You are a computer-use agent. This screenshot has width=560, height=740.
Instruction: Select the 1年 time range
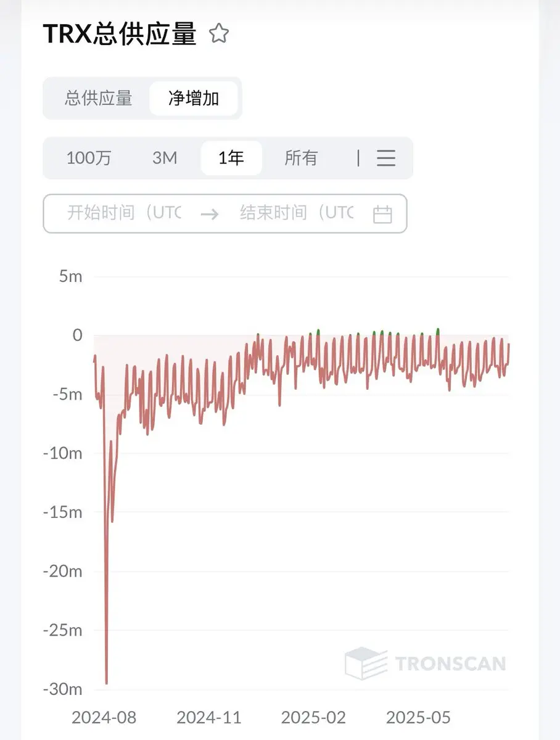click(231, 158)
